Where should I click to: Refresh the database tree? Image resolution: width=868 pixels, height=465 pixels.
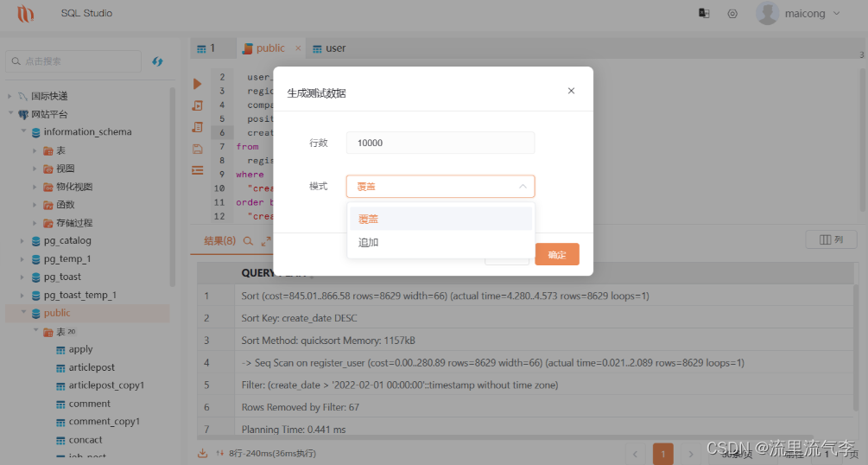pyautogui.click(x=157, y=61)
